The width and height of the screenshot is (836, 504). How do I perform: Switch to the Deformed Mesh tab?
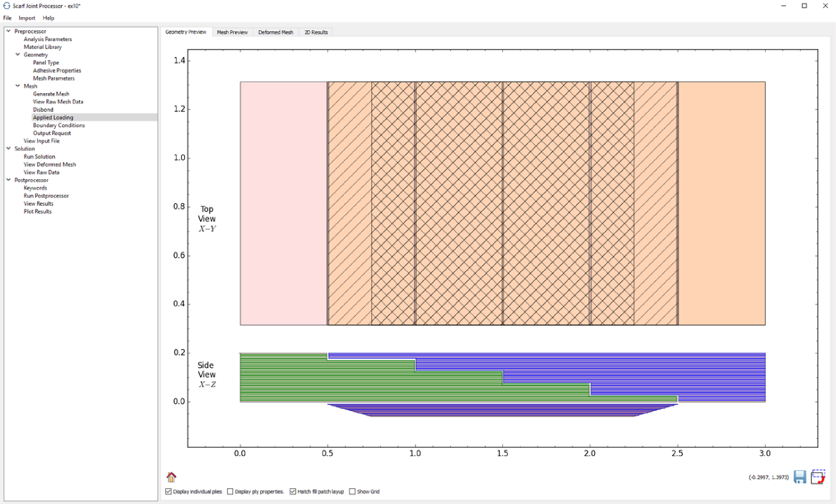click(275, 32)
